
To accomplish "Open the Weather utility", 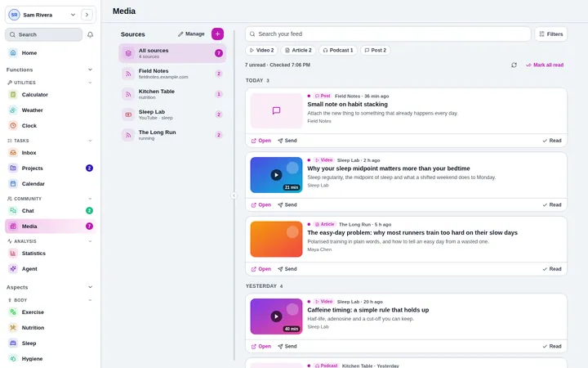I will [51, 110].
